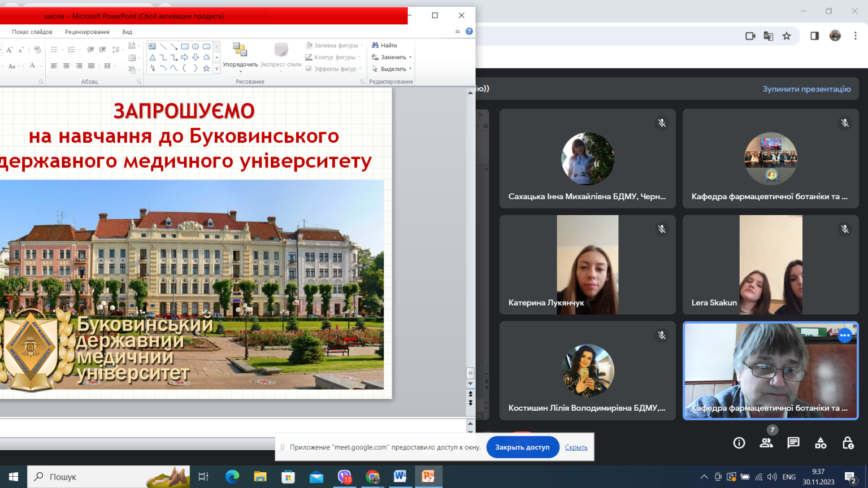Click the host controls lock icon
Image resolution: width=868 pixels, height=488 pixels.
[x=848, y=443]
